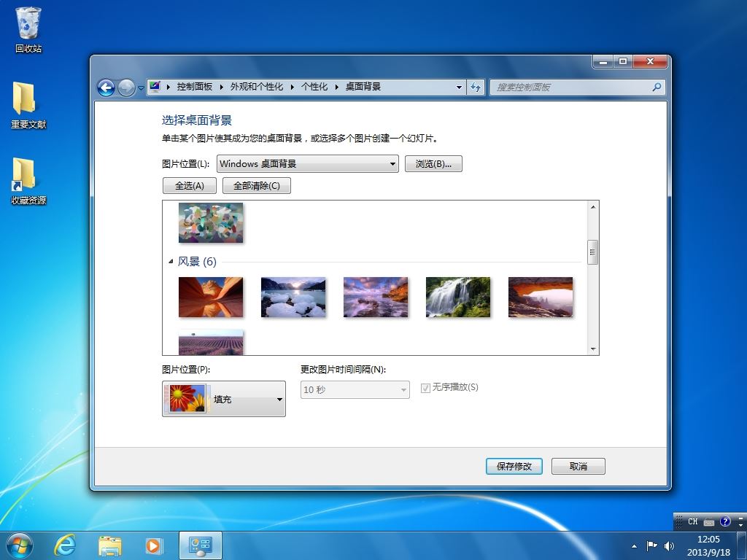Show hidden tray icons arrow
The height and width of the screenshot is (560, 747).
(634, 546)
